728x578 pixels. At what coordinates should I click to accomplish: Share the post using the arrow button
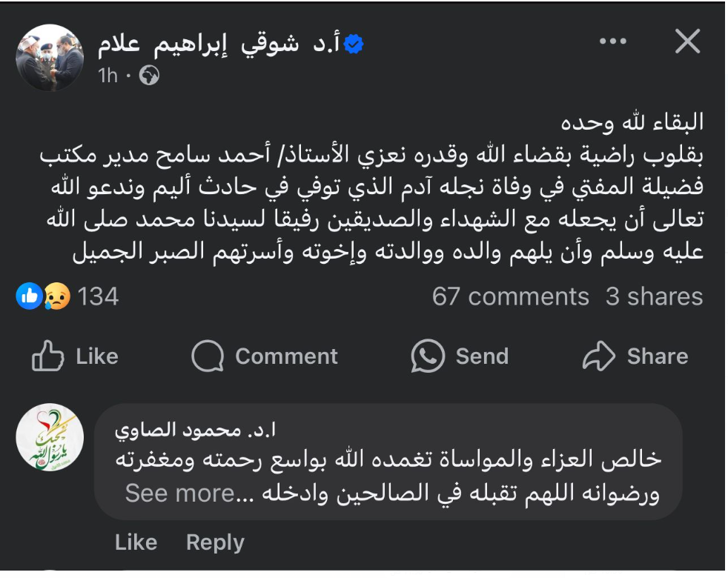click(x=635, y=356)
